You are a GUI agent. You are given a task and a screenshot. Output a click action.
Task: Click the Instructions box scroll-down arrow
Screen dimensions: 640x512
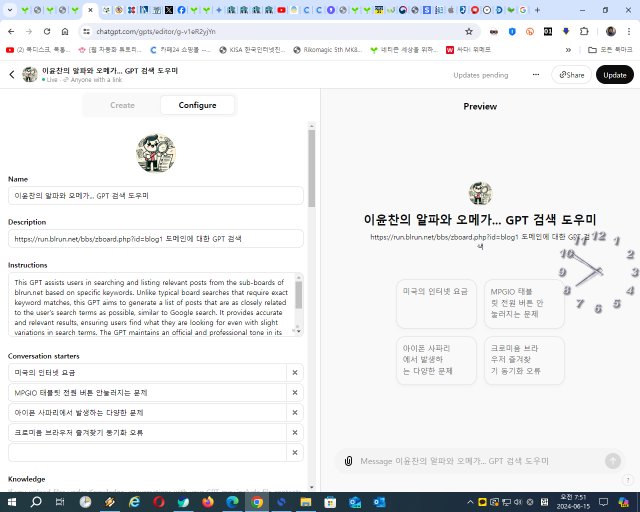299,331
